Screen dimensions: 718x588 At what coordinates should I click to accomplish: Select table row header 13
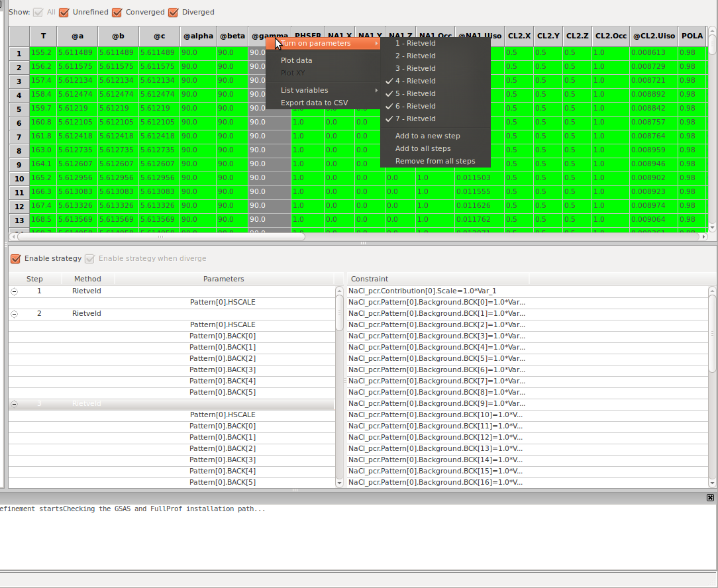19,220
